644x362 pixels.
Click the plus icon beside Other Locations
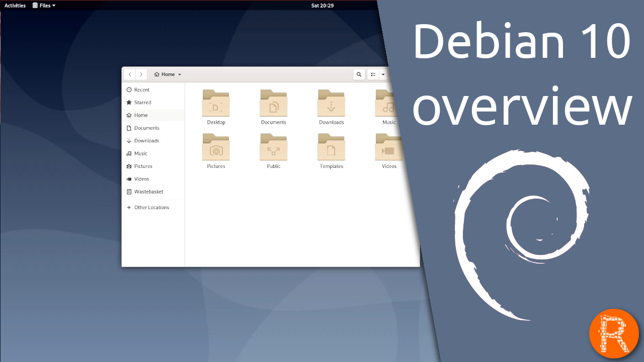[129, 207]
